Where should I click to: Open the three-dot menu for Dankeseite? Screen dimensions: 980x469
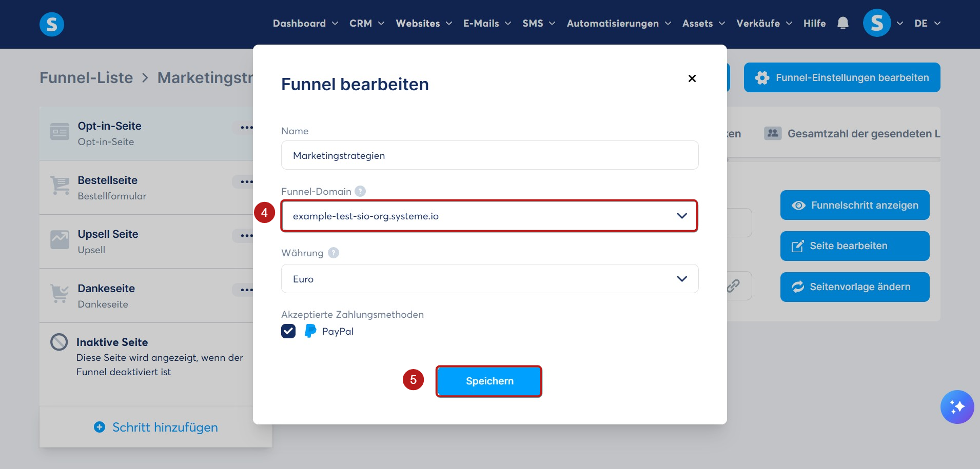246,290
